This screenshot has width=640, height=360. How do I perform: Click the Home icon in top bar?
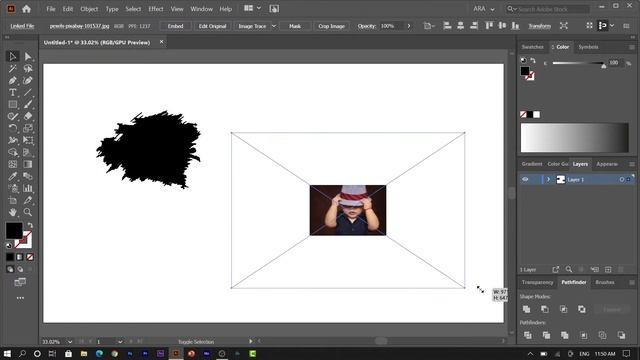27,9
